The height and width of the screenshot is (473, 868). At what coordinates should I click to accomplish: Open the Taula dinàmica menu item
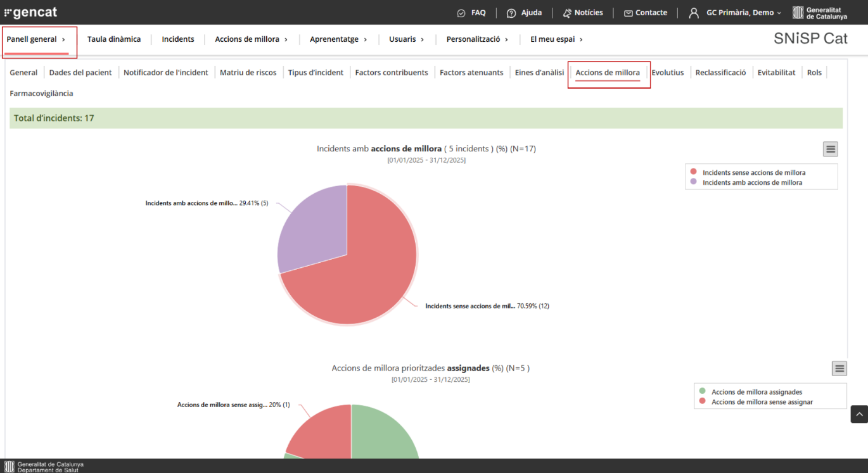tap(114, 39)
